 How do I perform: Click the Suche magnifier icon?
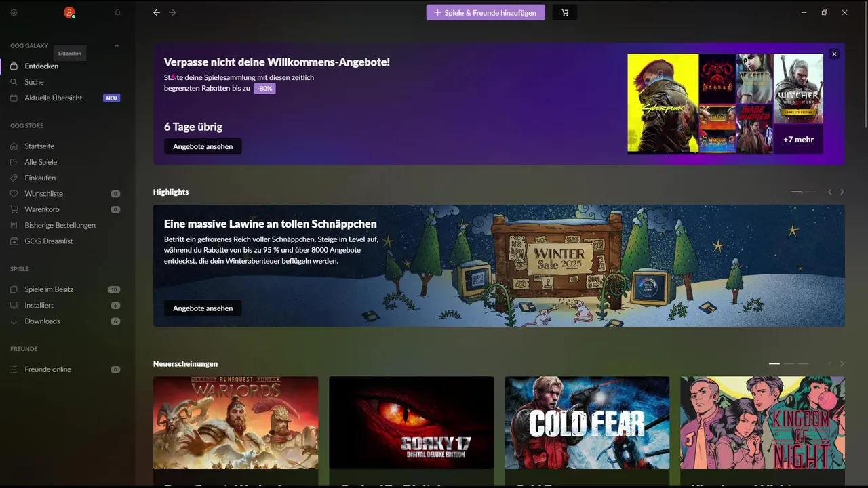(14, 82)
